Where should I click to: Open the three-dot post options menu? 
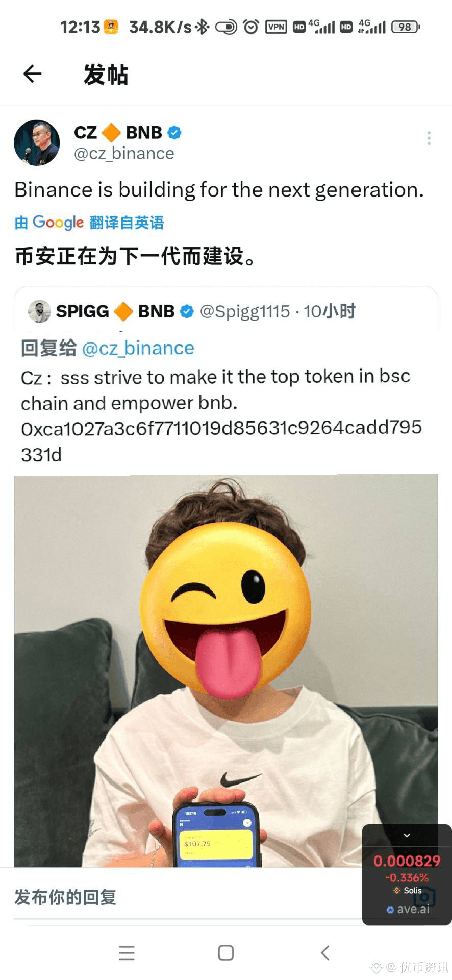coord(429,138)
